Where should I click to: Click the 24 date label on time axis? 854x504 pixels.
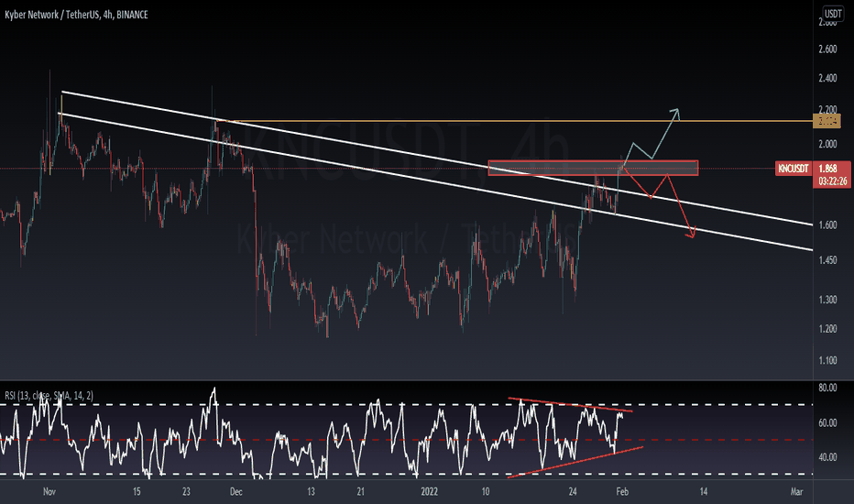pyautogui.click(x=573, y=491)
